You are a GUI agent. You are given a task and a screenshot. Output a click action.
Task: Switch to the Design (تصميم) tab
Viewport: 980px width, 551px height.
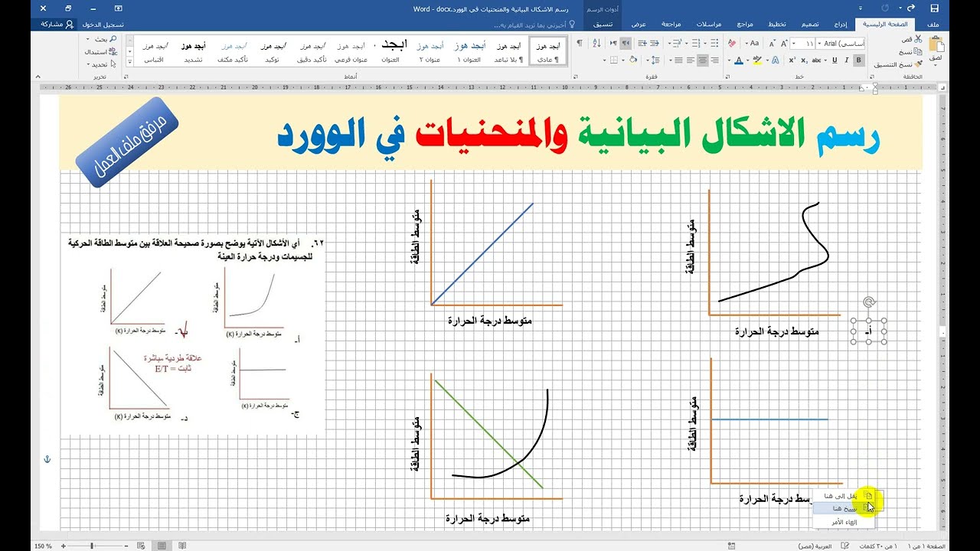tap(811, 24)
